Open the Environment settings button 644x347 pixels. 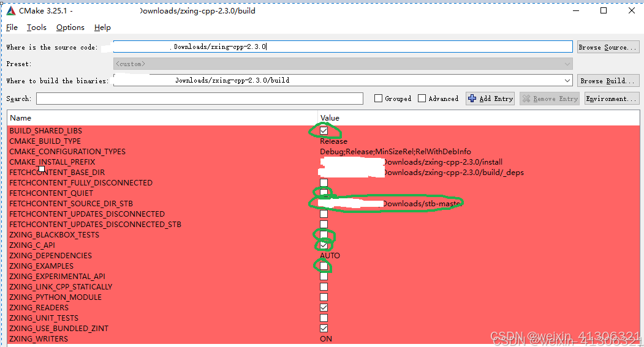[x=611, y=99]
